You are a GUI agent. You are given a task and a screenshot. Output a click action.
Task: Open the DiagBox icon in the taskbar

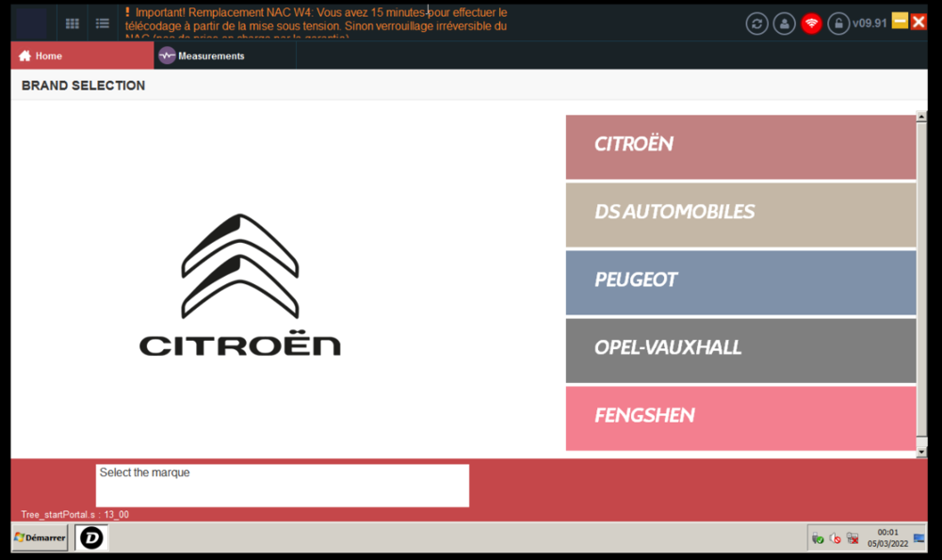(90, 537)
